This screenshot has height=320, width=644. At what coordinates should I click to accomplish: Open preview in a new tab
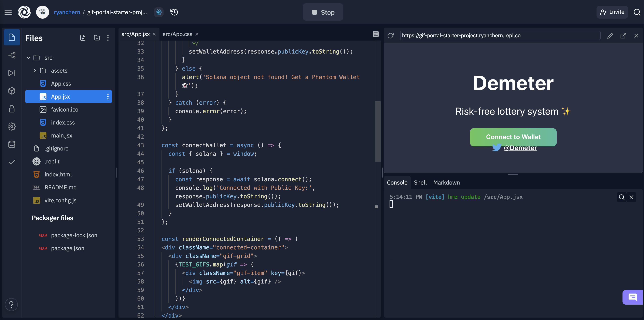coord(623,36)
